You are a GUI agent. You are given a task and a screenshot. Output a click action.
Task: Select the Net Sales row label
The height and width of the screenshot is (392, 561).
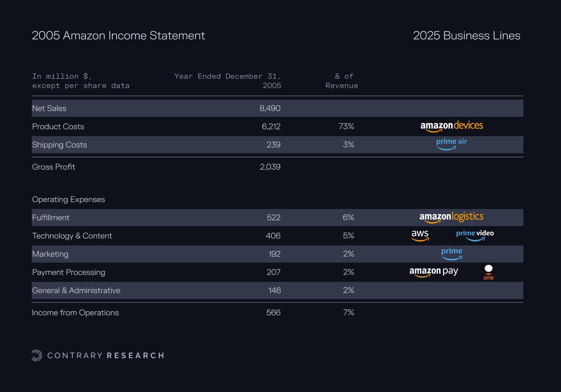click(x=49, y=109)
